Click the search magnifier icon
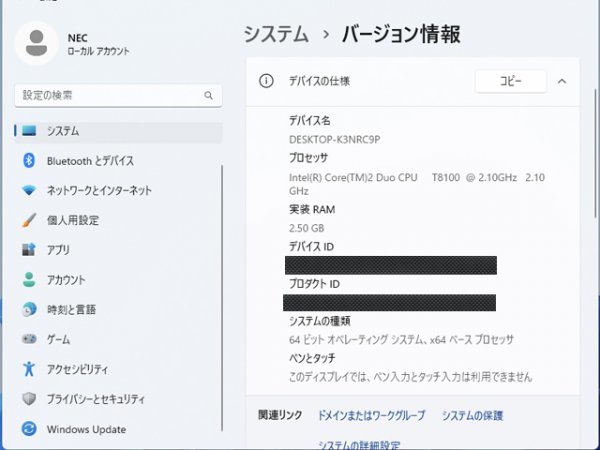600x450 pixels. [209, 95]
